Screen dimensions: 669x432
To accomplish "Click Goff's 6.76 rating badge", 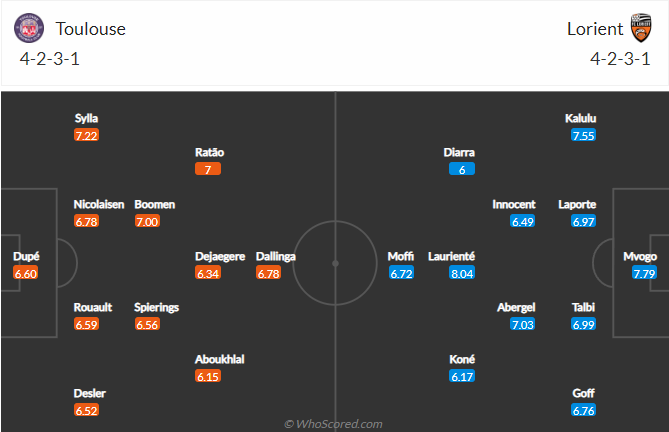I will point(584,410).
